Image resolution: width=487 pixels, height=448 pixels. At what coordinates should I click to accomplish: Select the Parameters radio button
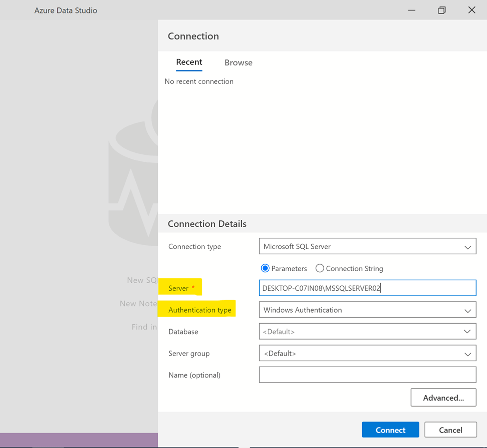pyautogui.click(x=265, y=269)
